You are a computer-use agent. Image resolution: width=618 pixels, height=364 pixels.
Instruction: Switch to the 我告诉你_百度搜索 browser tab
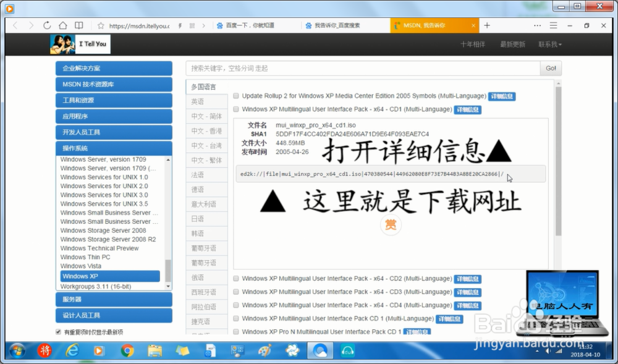pyautogui.click(x=346, y=25)
